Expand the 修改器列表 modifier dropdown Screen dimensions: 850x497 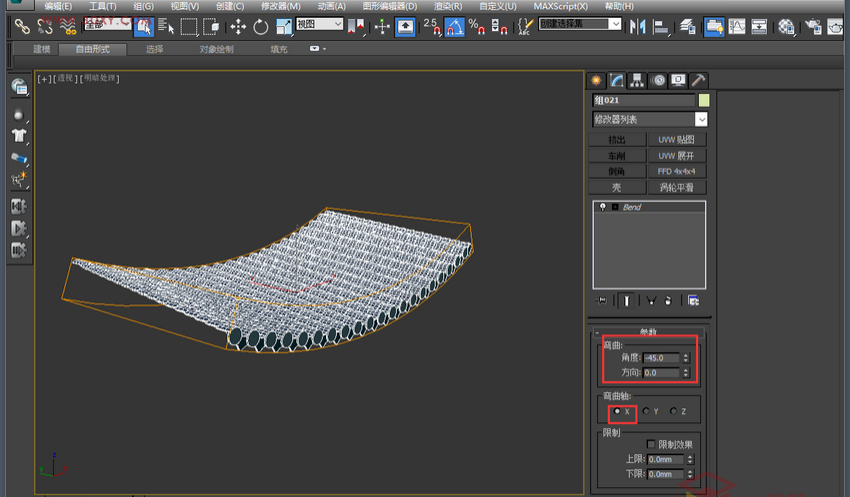click(701, 119)
